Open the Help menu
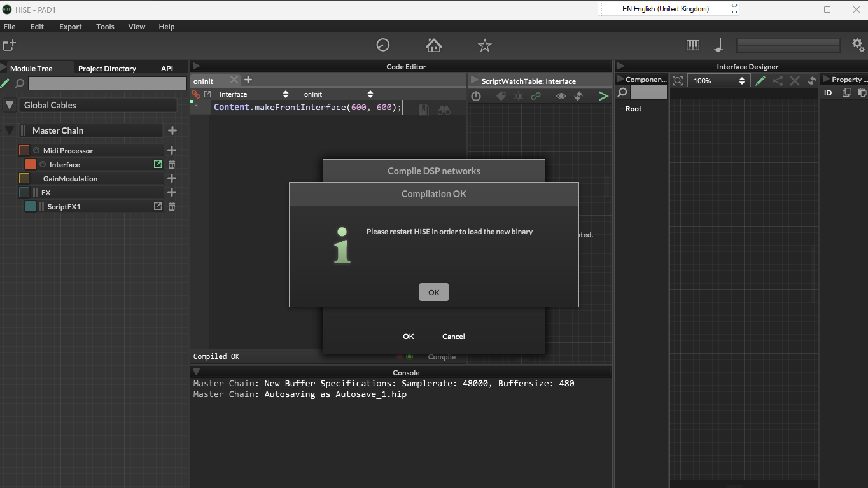 (167, 27)
